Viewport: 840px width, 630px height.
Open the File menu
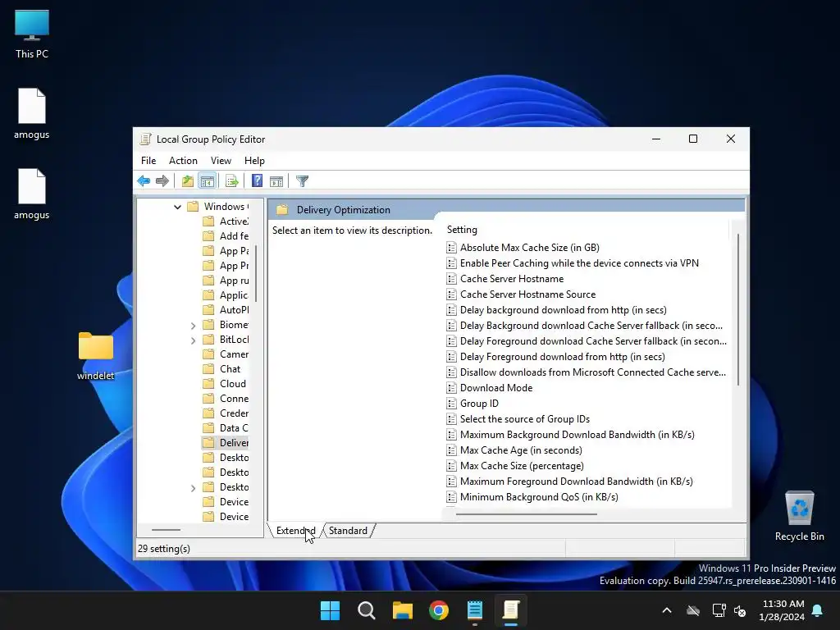148,161
